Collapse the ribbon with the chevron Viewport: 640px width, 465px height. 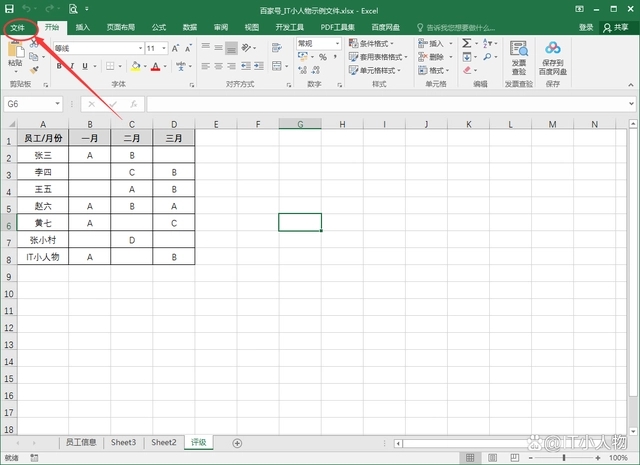pos(631,85)
